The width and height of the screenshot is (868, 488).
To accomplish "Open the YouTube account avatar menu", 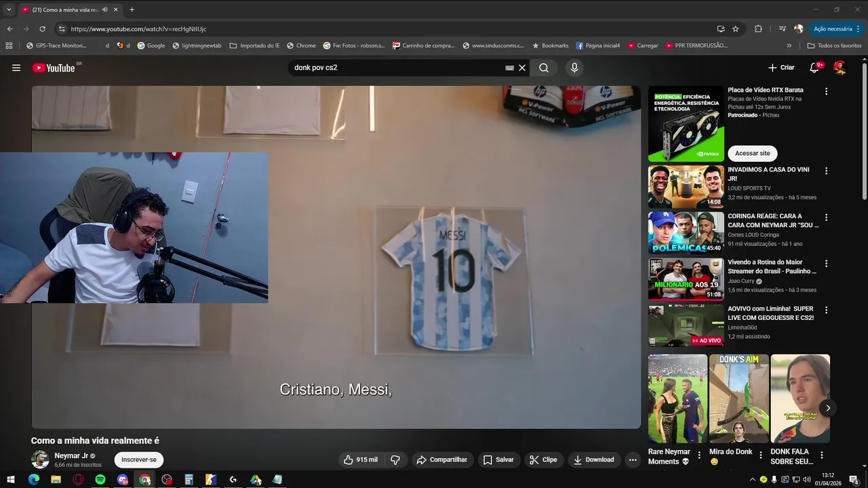I will click(840, 68).
